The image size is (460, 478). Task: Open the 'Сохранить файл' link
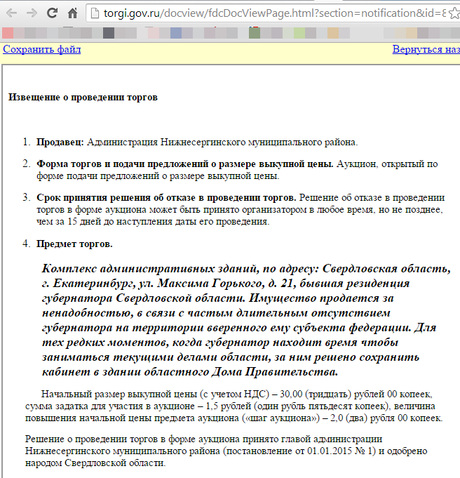pos(42,50)
